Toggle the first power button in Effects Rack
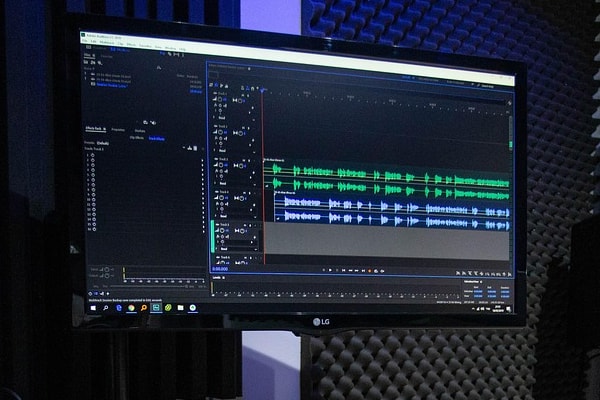Screen dimensions: 600x400 (92, 153)
